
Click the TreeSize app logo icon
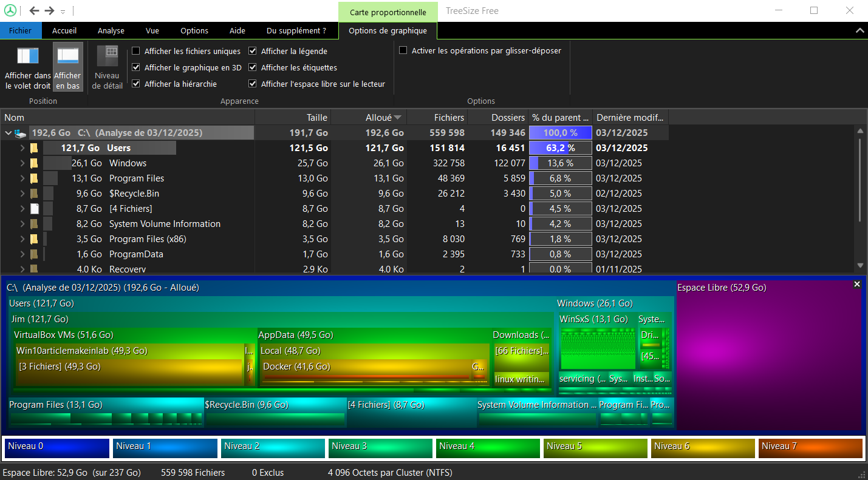pos(10,11)
